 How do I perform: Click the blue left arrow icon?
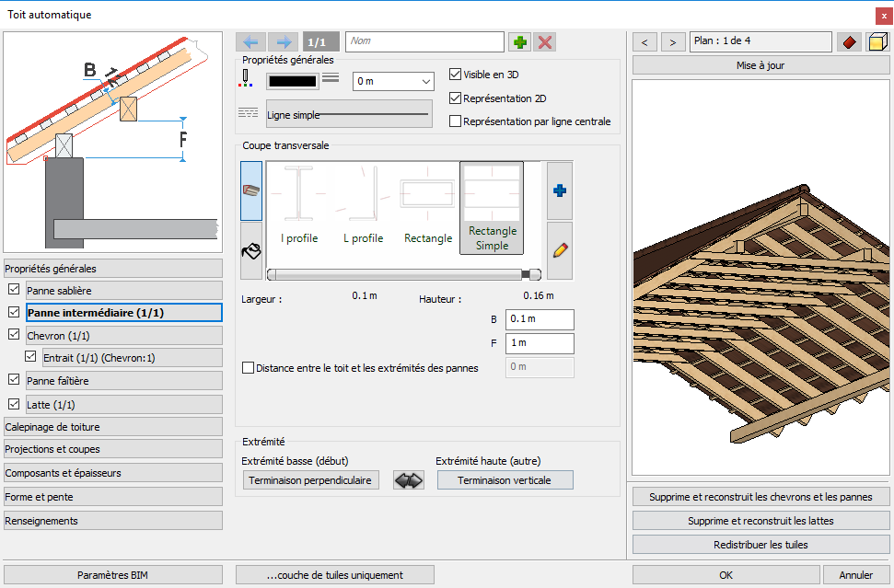[250, 41]
